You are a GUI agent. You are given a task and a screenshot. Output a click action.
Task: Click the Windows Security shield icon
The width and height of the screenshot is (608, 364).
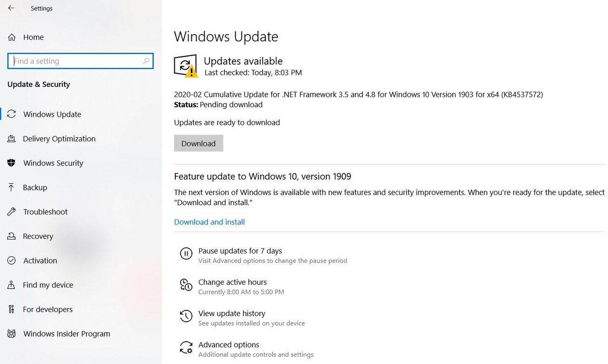[11, 163]
